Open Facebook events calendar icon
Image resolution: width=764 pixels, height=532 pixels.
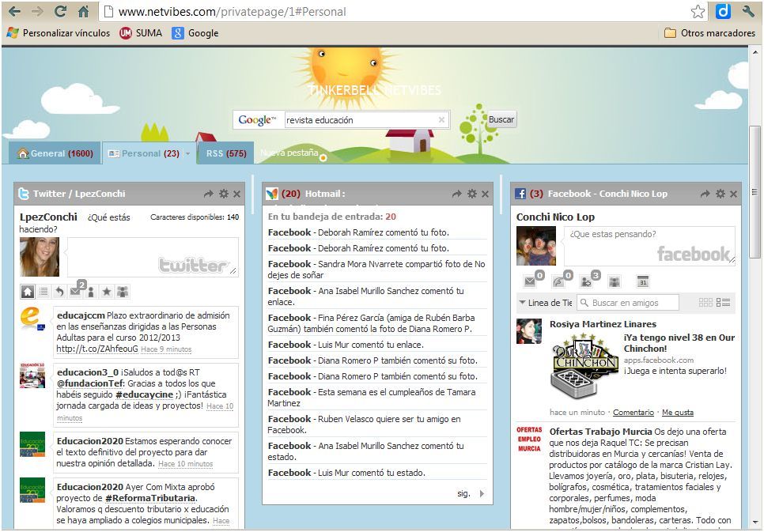coord(643,281)
